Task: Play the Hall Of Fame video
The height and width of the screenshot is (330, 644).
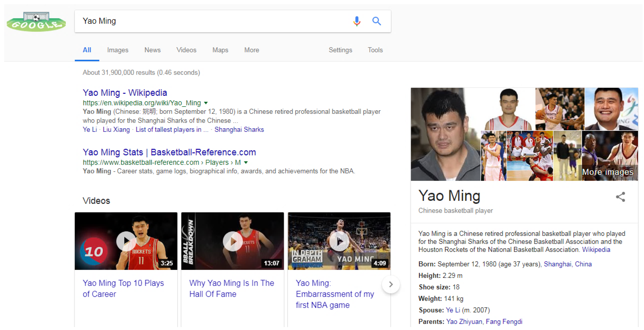Action: (233, 241)
